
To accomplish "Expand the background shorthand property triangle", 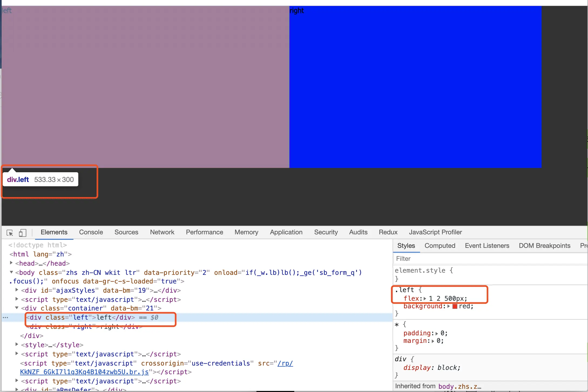I will pos(448,306).
